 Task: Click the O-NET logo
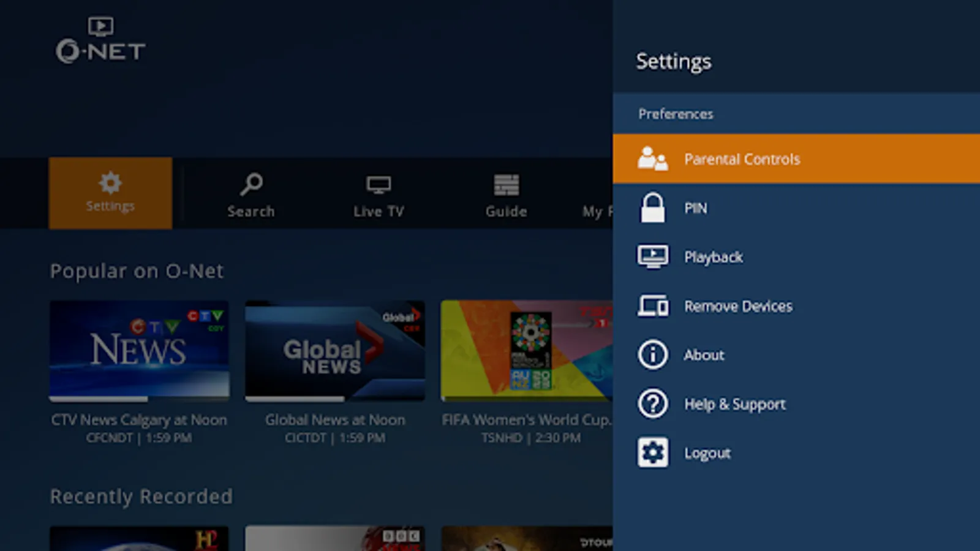pyautogui.click(x=101, y=40)
